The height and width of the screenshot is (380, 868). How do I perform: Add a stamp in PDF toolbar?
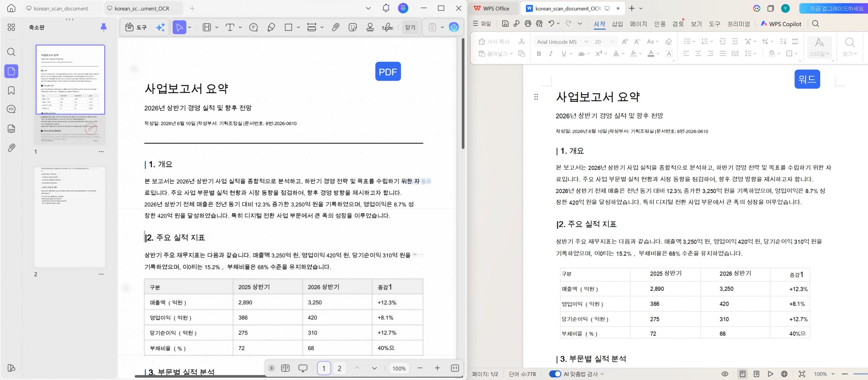pyautogui.click(x=370, y=27)
